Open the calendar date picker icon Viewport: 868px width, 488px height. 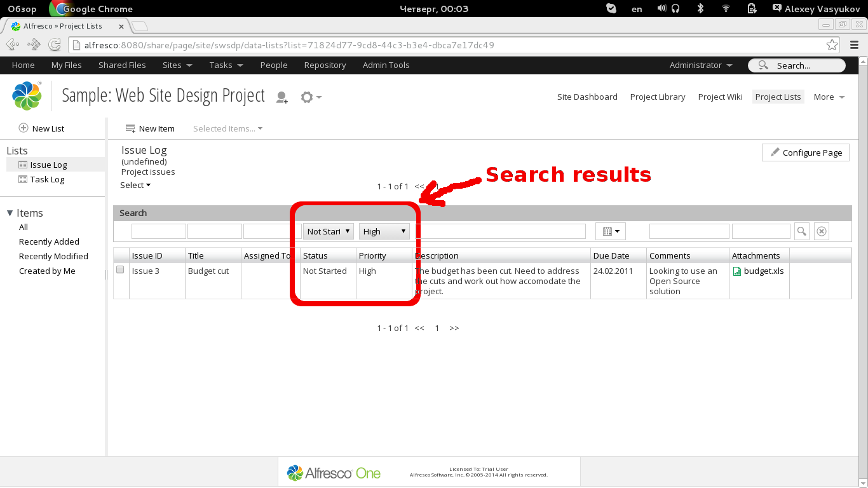pyautogui.click(x=611, y=231)
